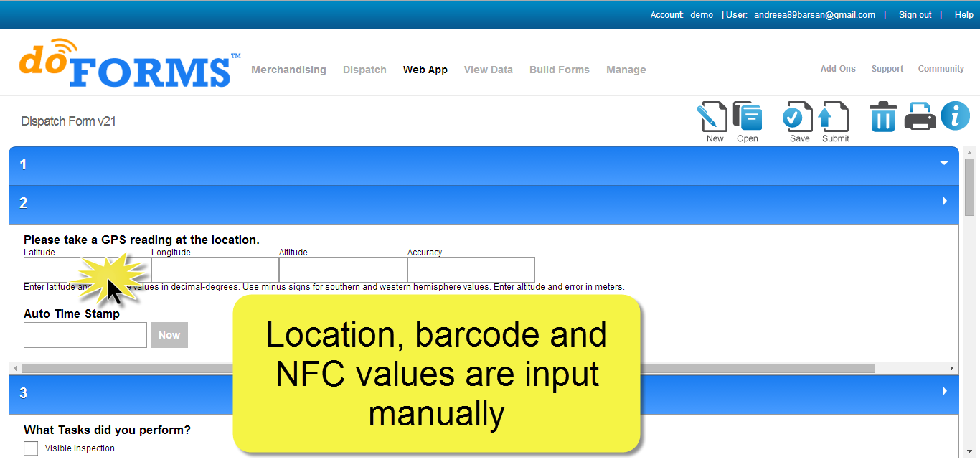The width and height of the screenshot is (980, 462).
Task: Expand section 3 header arrow
Action: pyautogui.click(x=945, y=392)
